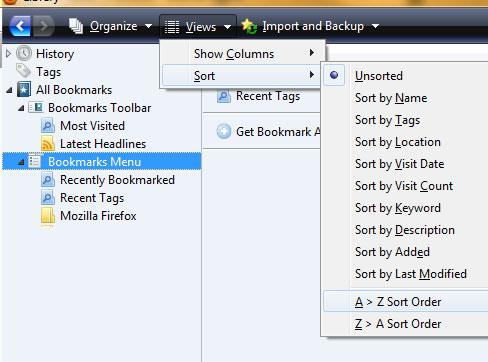Image resolution: width=488 pixels, height=362 pixels.
Task: Select Recent Tags text in sidebar tree
Action: [x=92, y=198]
